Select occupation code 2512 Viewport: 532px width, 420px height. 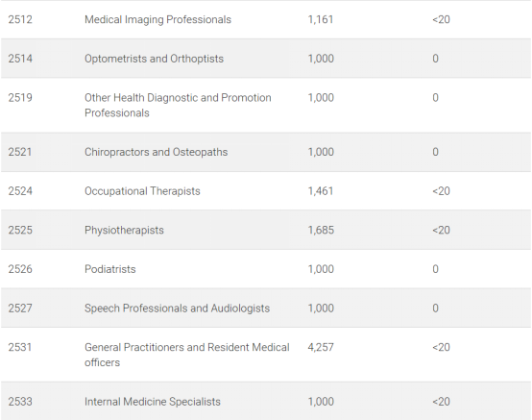(x=20, y=19)
